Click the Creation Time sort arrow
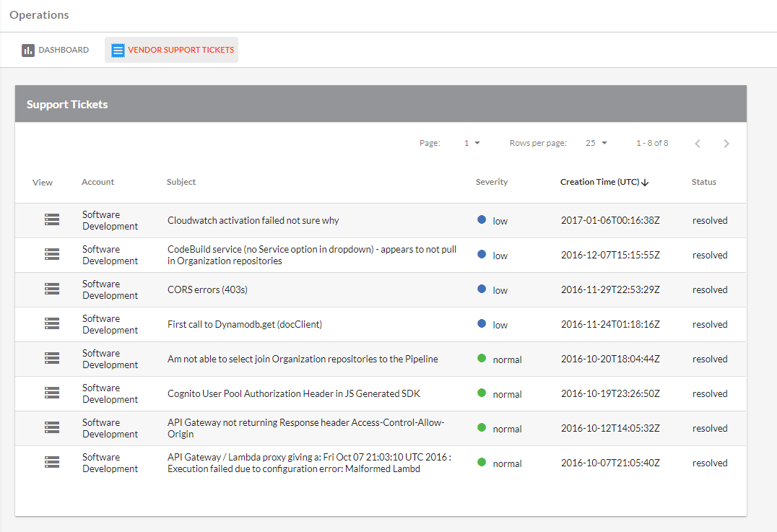Image resolution: width=777 pixels, height=532 pixels. point(645,183)
